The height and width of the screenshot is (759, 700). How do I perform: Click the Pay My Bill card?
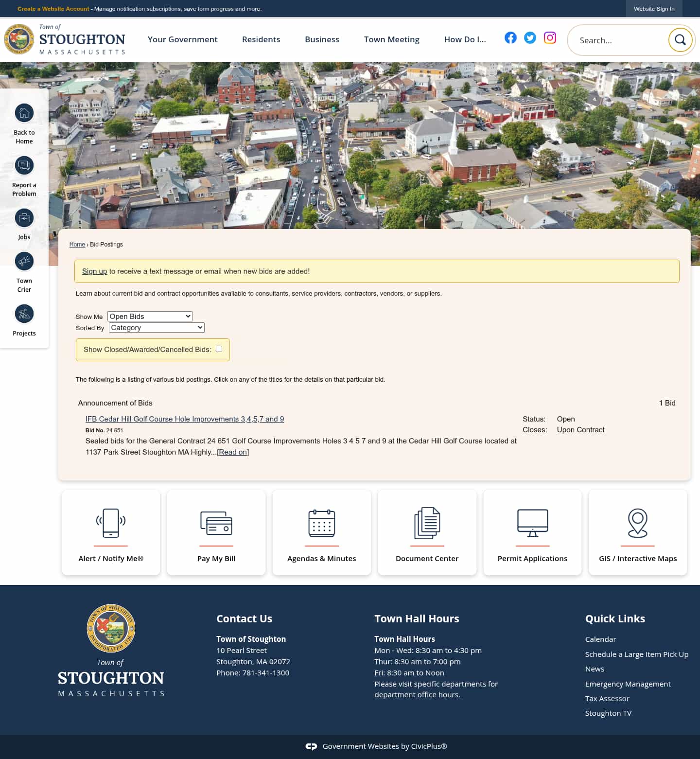(216, 532)
